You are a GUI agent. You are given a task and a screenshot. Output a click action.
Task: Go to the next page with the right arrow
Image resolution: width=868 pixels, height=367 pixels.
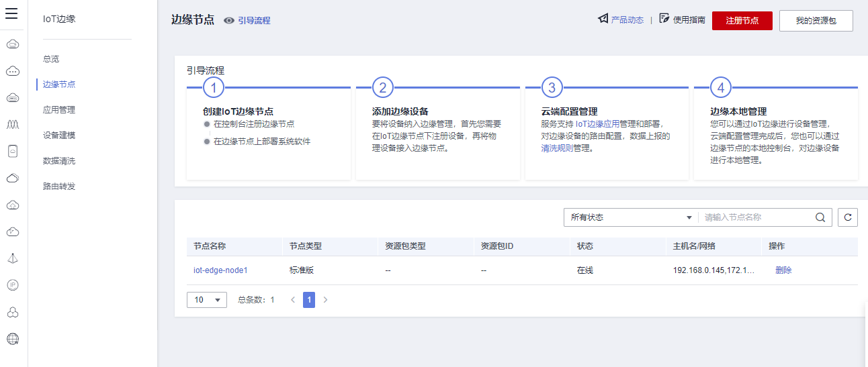(326, 300)
